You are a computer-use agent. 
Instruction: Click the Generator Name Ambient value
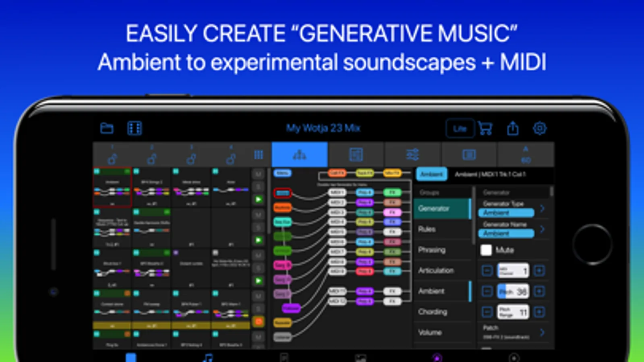pos(506,233)
